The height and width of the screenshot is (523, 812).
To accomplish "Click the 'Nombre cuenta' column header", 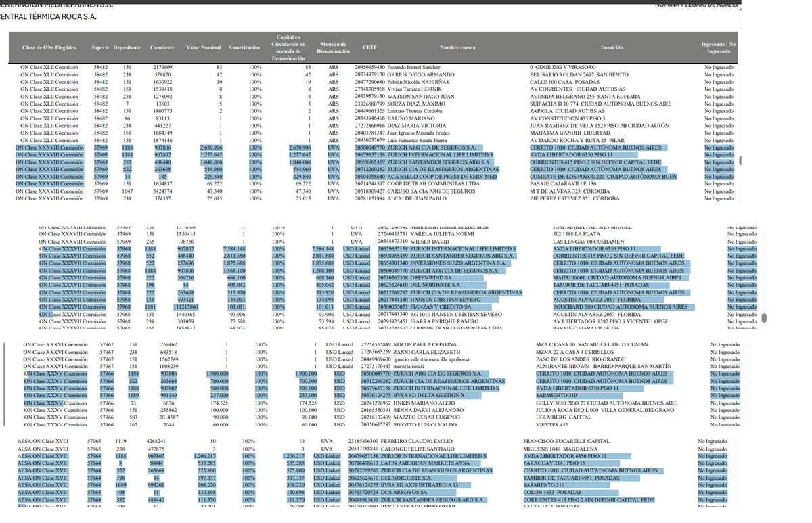I will coord(457,49).
